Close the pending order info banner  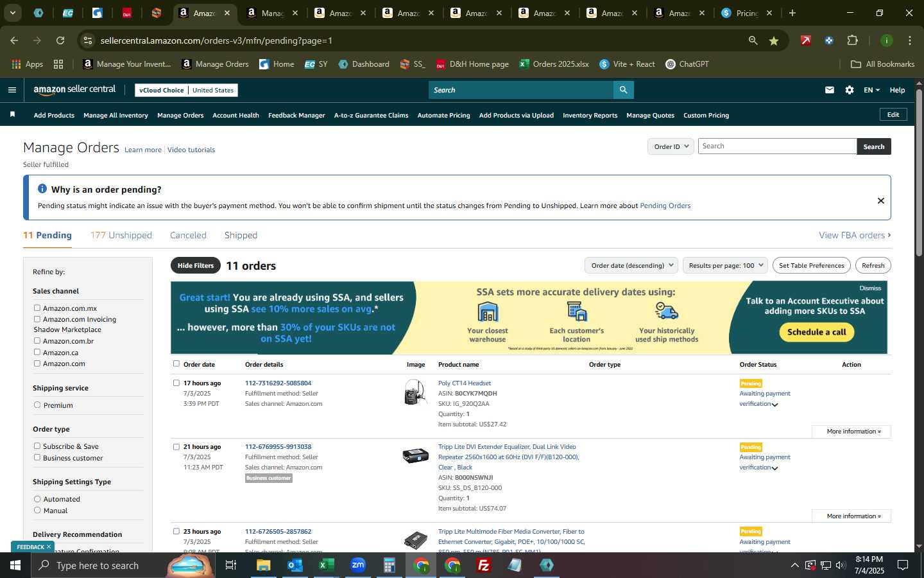[881, 200]
